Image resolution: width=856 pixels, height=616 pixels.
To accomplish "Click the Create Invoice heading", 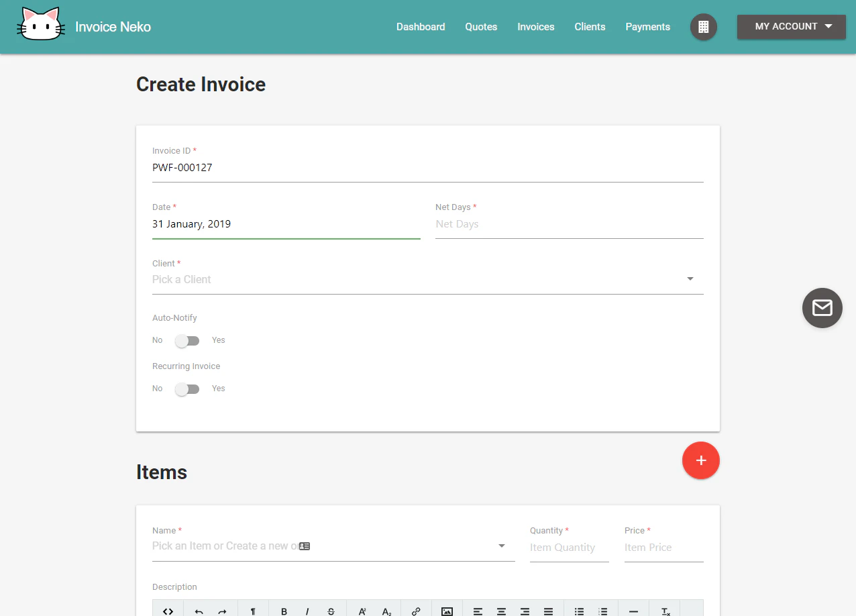I will point(201,85).
